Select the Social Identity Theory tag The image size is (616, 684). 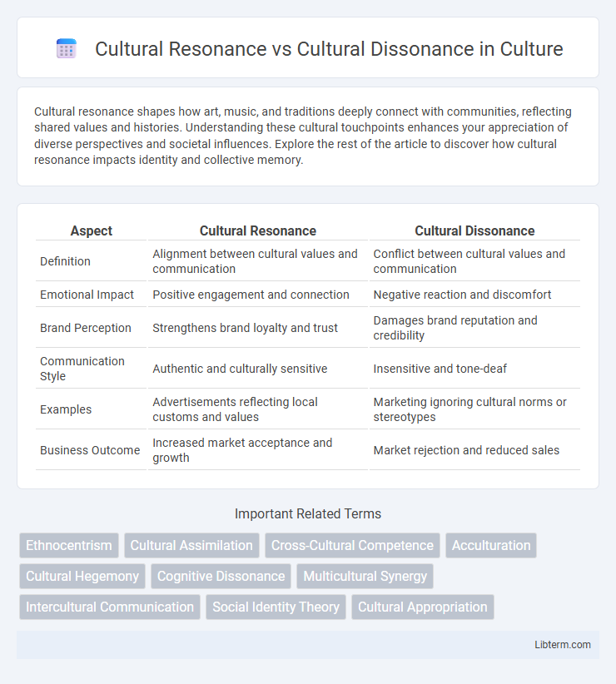[276, 607]
